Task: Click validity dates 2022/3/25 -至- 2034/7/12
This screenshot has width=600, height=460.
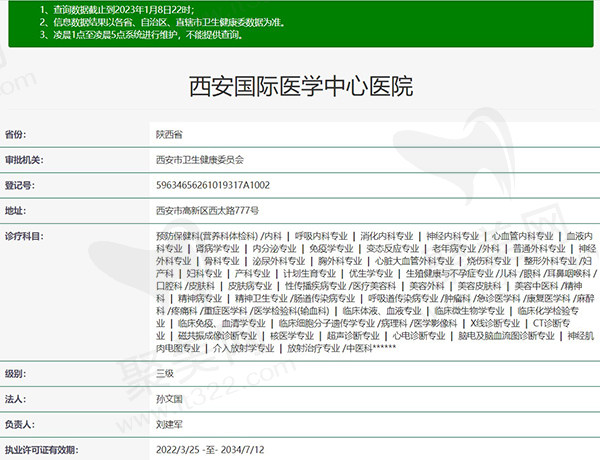Action: point(210,450)
